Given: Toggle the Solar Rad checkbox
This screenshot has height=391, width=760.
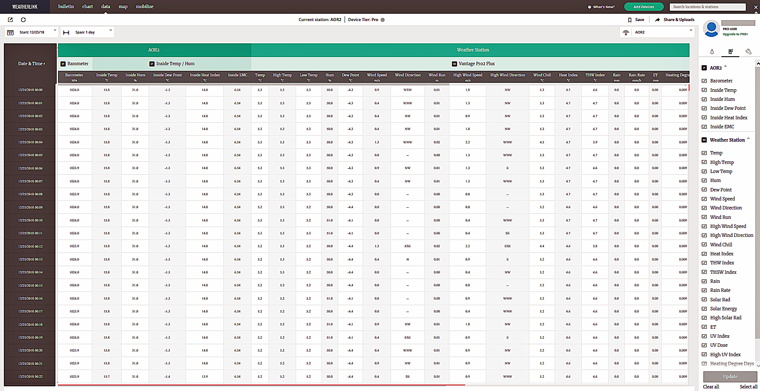Looking at the screenshot, I should (705, 299).
